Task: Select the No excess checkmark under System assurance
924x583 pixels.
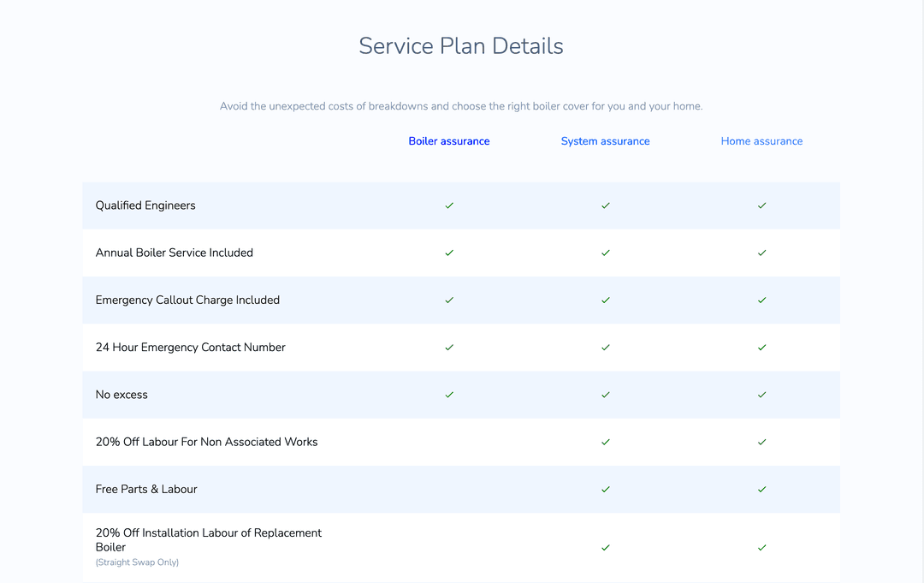Action: [605, 395]
